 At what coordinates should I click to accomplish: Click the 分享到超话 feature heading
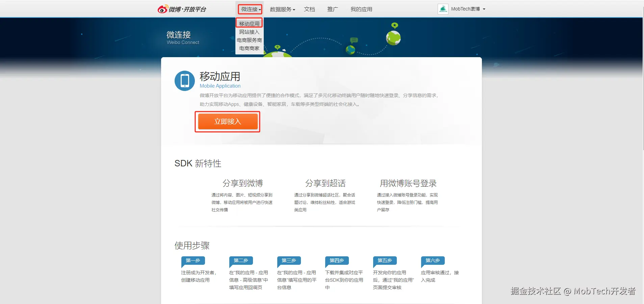pos(325,183)
